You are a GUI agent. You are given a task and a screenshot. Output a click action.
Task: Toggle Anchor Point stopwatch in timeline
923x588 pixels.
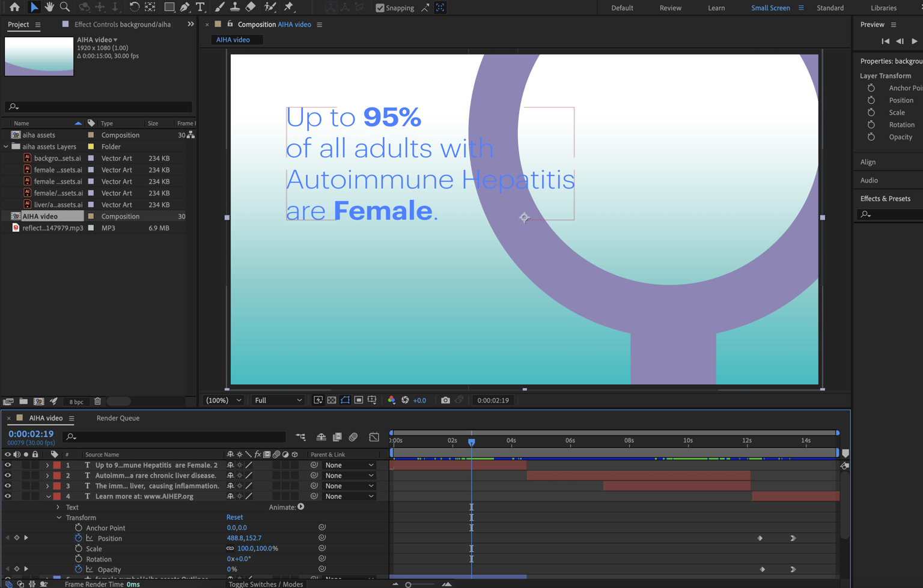(x=79, y=527)
